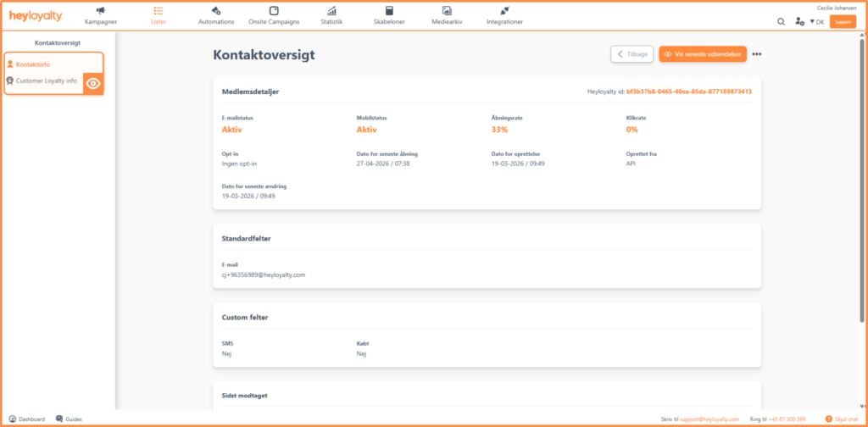868x427 pixels.
Task: Select Kontaktinfo in the sidebar
Action: pyautogui.click(x=33, y=64)
